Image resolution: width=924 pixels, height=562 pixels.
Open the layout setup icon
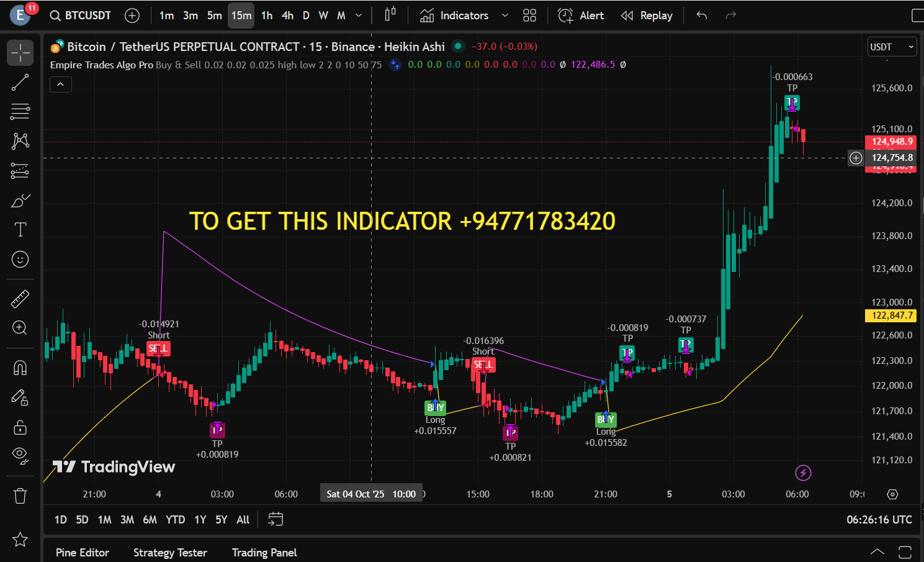[x=917, y=16]
